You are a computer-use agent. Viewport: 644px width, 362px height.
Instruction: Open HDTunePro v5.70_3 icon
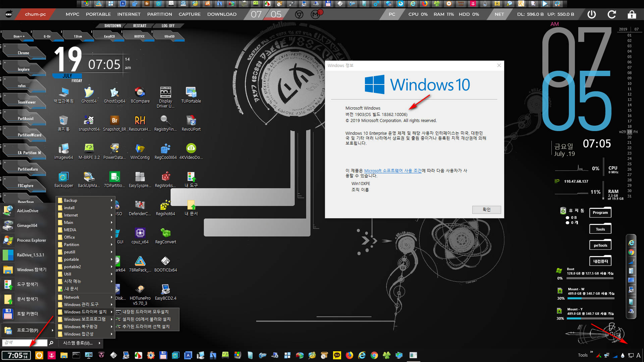coord(140,295)
